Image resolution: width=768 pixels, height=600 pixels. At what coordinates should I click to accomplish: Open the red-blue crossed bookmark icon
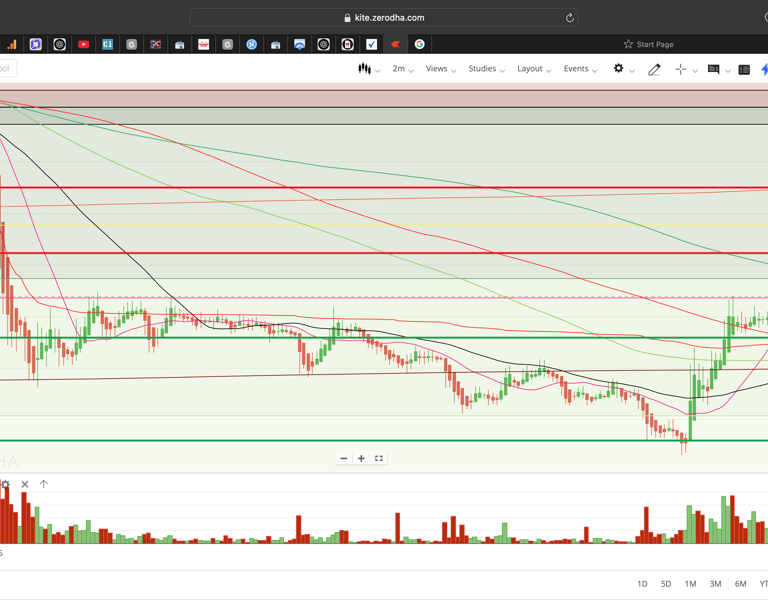[155, 45]
